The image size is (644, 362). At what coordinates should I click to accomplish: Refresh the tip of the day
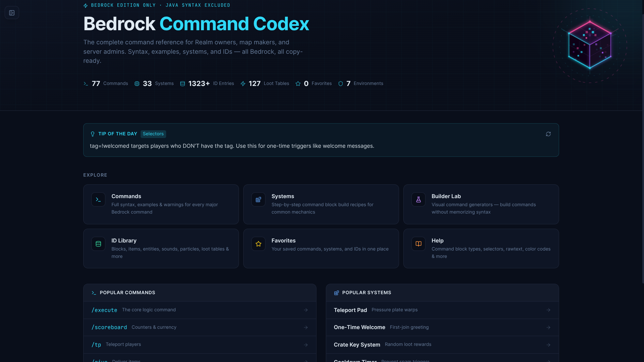[548, 134]
